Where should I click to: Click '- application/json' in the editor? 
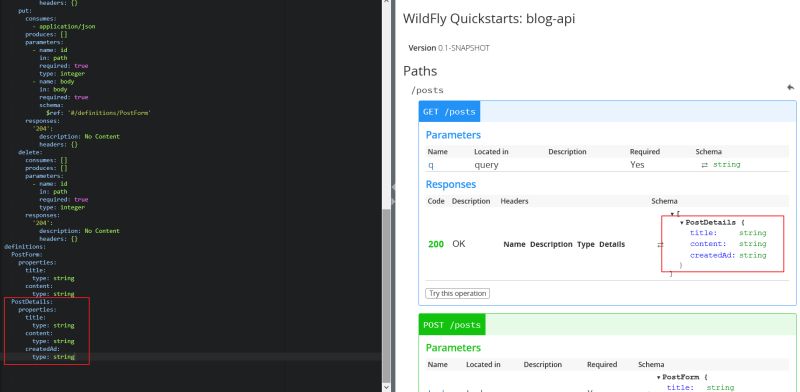pos(64,26)
